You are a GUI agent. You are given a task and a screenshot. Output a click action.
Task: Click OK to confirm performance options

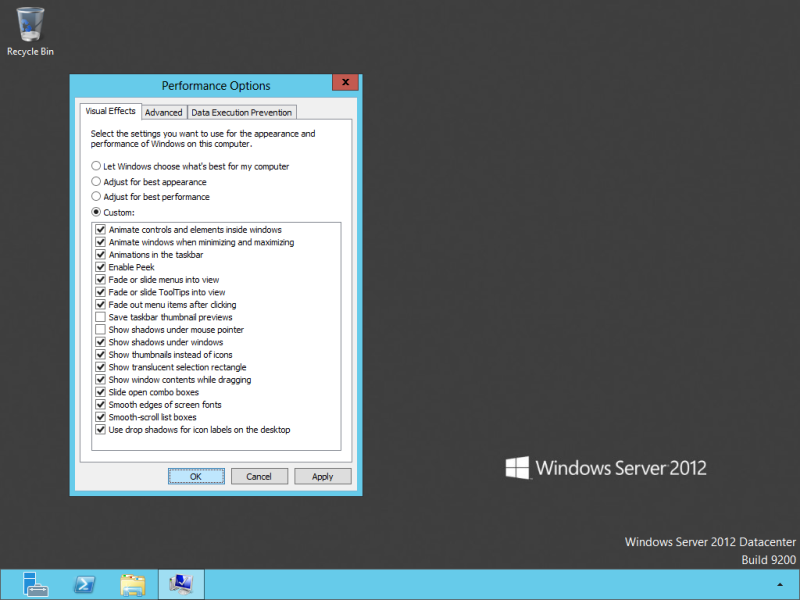click(x=196, y=477)
